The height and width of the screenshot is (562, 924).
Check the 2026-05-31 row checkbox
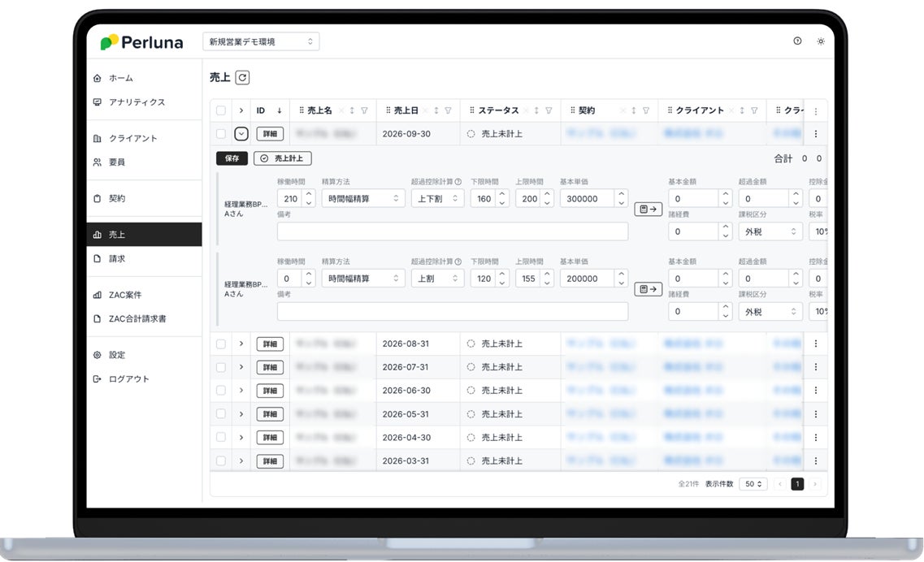click(x=221, y=413)
